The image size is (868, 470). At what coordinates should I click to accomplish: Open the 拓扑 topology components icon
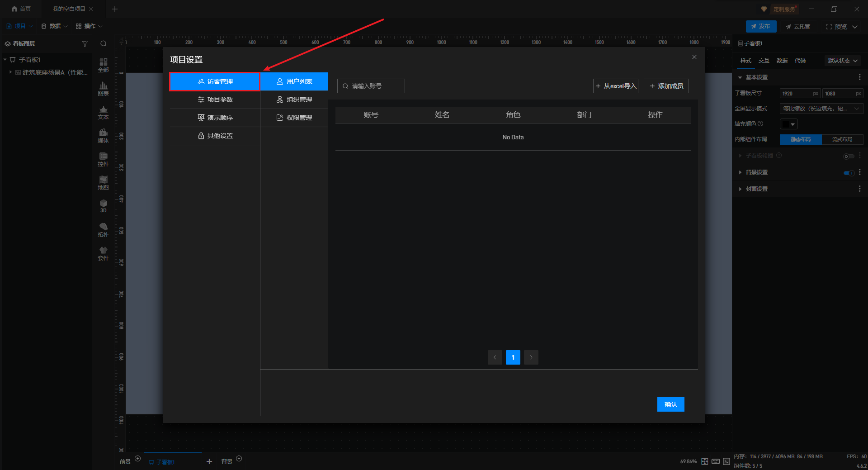pyautogui.click(x=104, y=230)
